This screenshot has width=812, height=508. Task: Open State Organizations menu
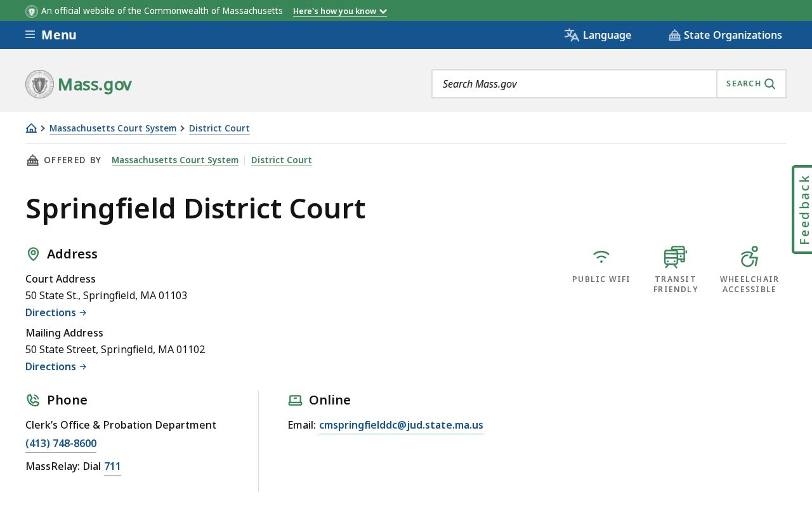725,35
